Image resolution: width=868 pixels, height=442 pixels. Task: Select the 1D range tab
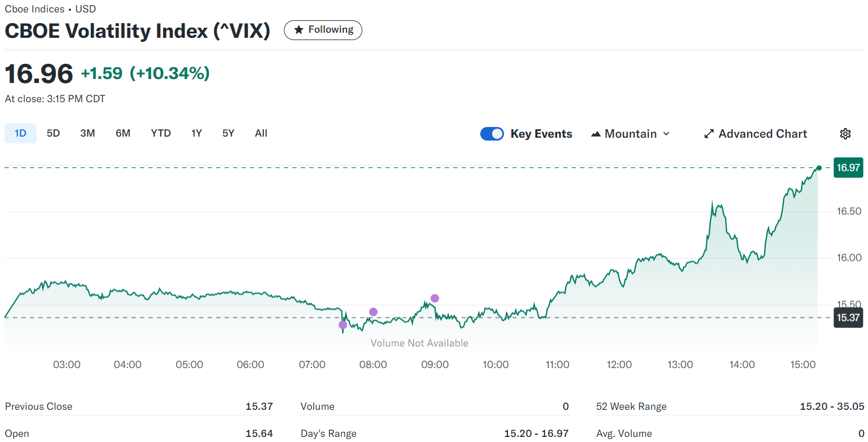pyautogui.click(x=21, y=133)
